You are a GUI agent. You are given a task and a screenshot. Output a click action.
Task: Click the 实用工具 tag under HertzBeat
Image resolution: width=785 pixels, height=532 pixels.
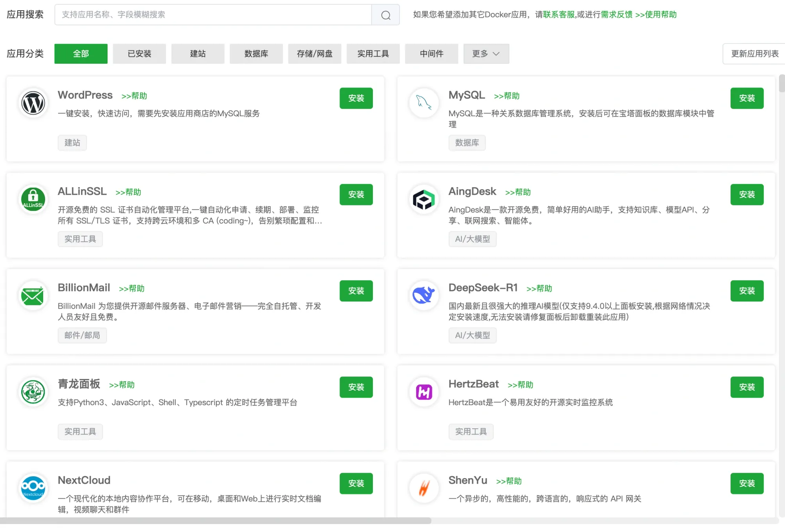point(471,431)
